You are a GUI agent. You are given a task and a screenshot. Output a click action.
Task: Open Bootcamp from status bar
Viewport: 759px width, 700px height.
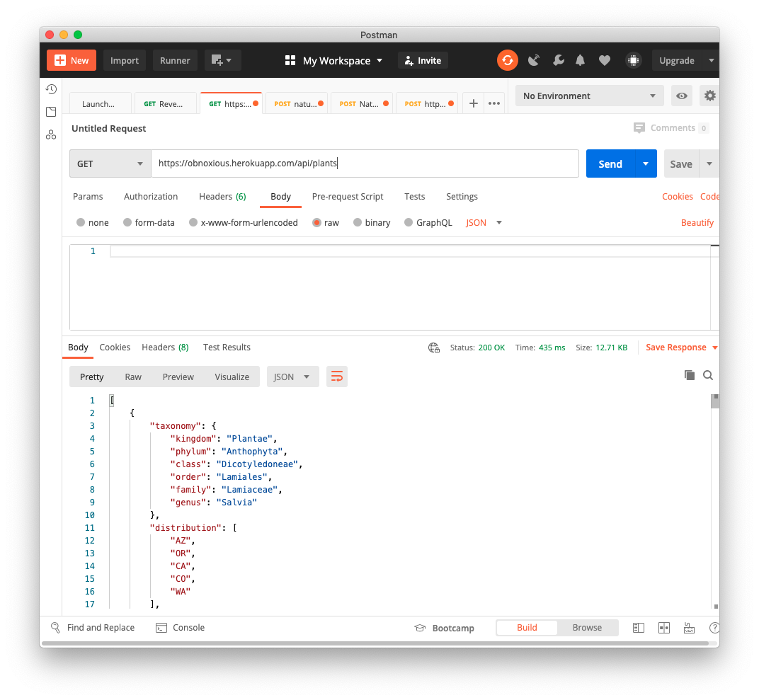pyautogui.click(x=444, y=628)
